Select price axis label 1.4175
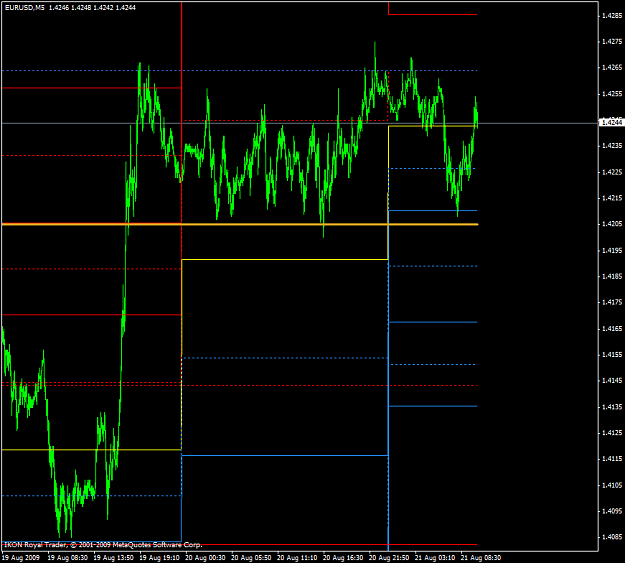The height and width of the screenshot is (563, 625). pos(612,303)
